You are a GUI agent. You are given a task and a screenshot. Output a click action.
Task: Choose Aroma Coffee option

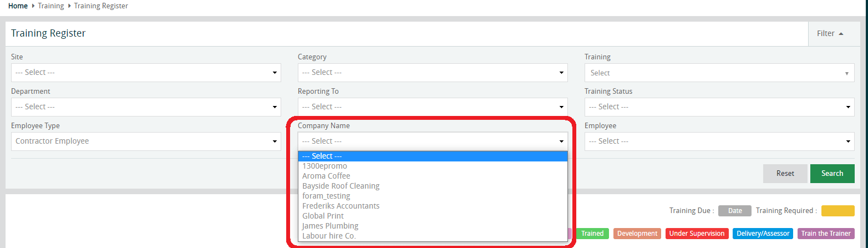[x=326, y=176]
